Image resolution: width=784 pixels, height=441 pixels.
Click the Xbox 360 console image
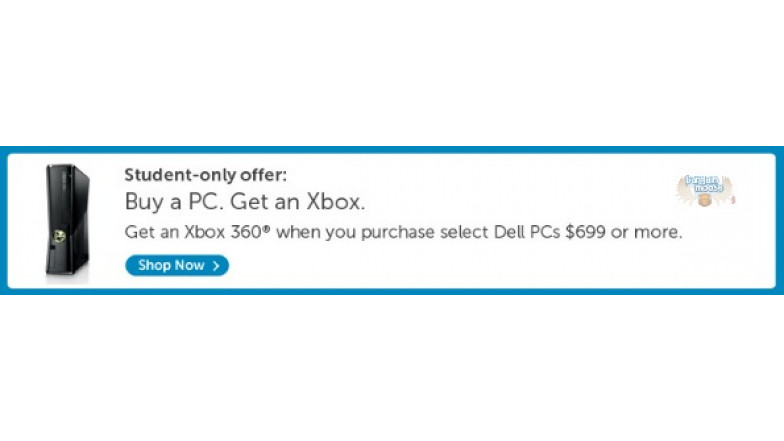(x=68, y=220)
